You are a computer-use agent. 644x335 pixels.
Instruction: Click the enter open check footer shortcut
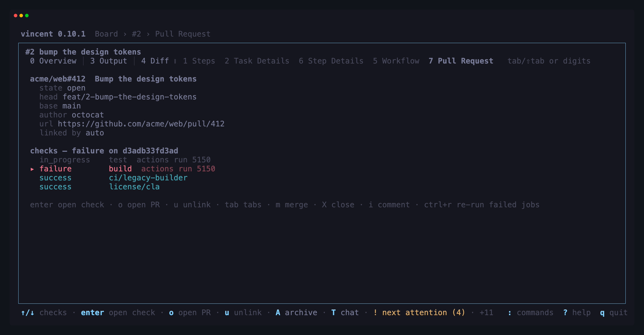point(118,313)
